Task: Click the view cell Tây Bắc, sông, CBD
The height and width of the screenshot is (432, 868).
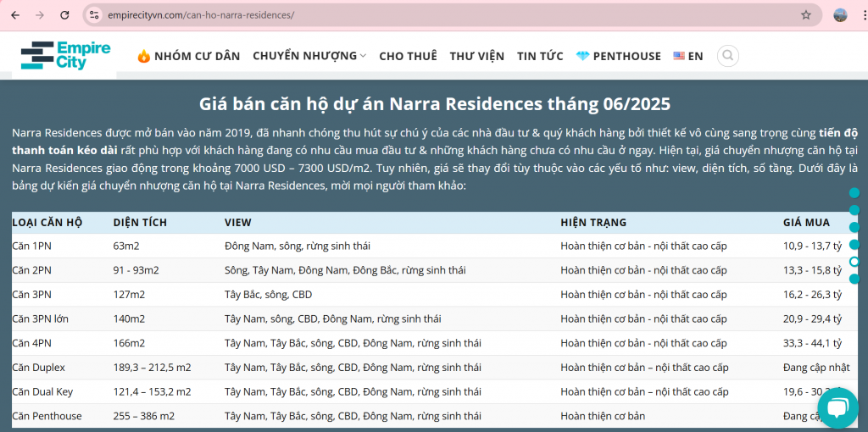Action: pyautogui.click(x=269, y=295)
